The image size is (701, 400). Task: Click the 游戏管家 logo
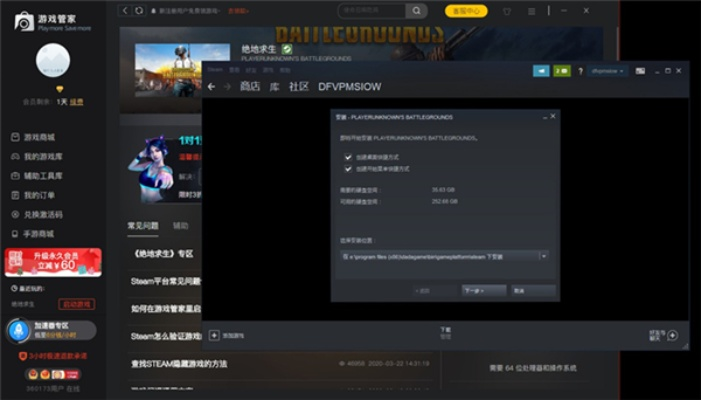52,22
